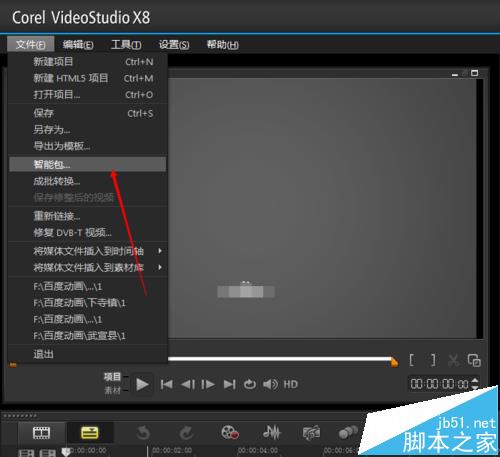Viewport: 500px width, 457px height.
Task: Click the timecode field 00:00:00:00
Action: point(439,384)
